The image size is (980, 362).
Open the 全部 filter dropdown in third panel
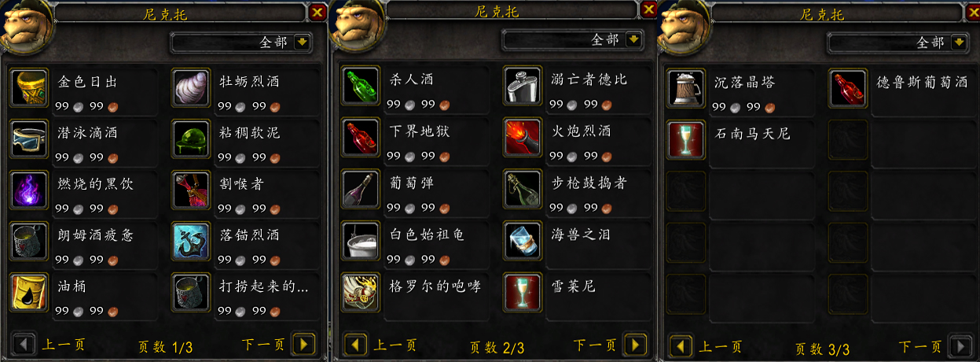coord(960,42)
